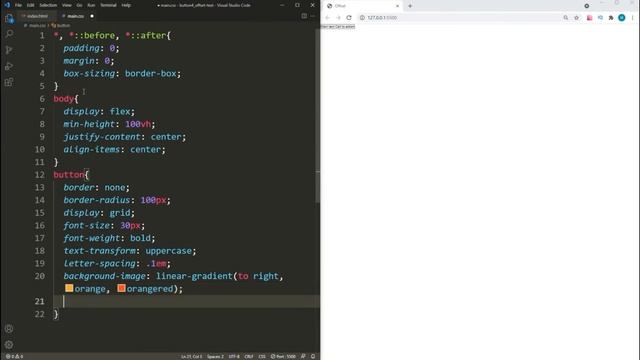Click 'justify-content' property on line 9
The height and width of the screenshot is (360, 640).
coord(102,137)
